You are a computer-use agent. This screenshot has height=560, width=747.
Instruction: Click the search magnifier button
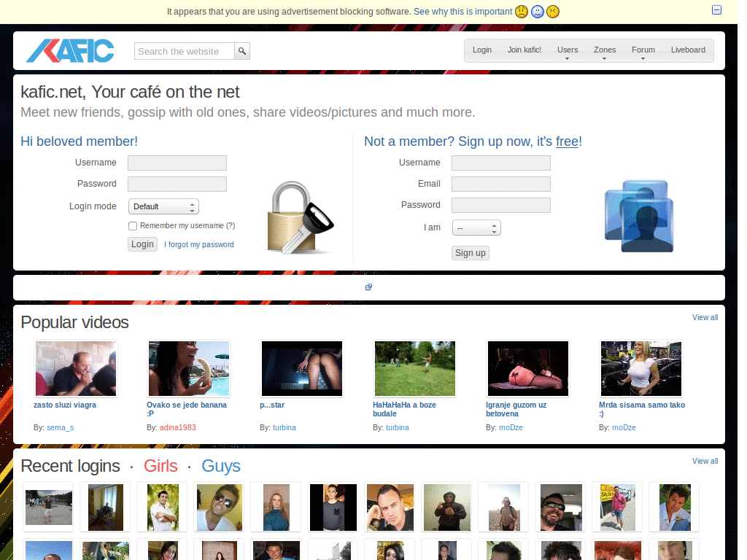[x=242, y=51]
